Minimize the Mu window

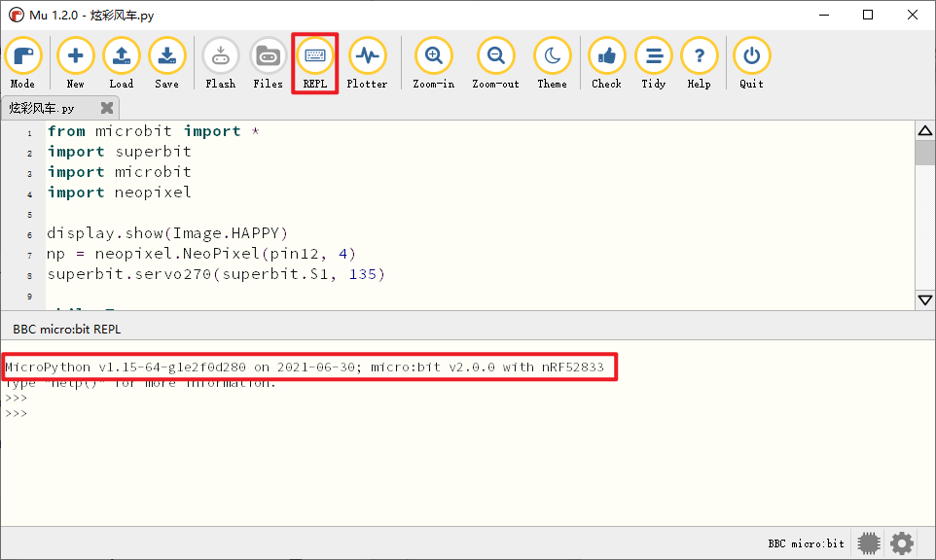(824, 15)
